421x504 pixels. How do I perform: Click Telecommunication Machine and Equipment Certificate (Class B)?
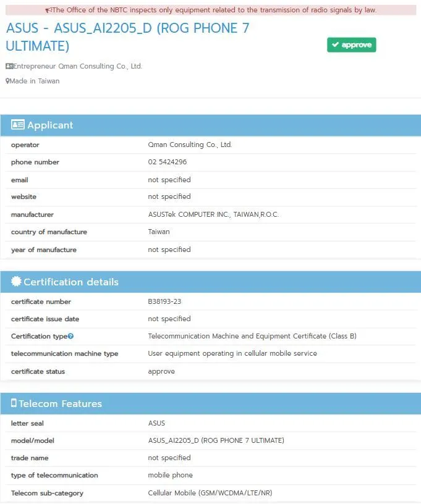tap(252, 336)
